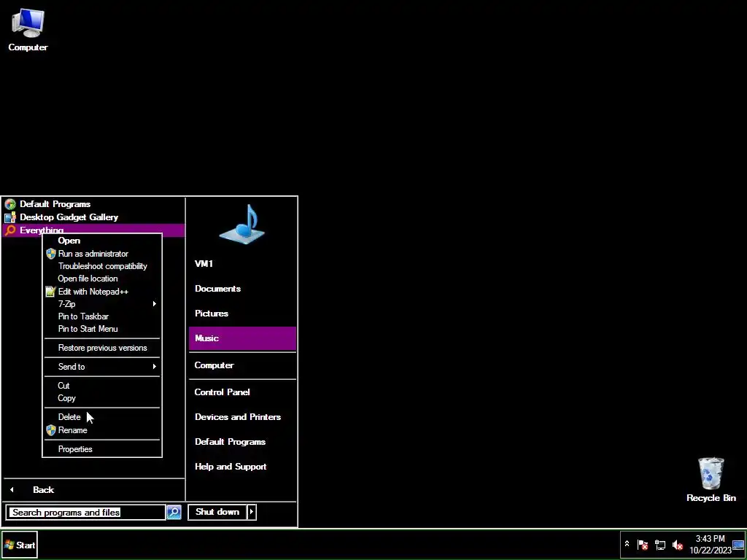Select Open in the context menu
Image resolution: width=747 pixels, height=560 pixels.
pos(102,241)
